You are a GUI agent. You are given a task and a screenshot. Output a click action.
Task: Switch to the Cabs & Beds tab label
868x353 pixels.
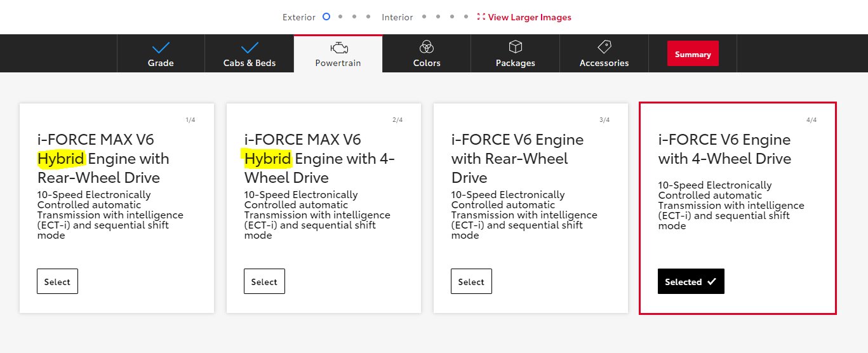[x=250, y=63]
